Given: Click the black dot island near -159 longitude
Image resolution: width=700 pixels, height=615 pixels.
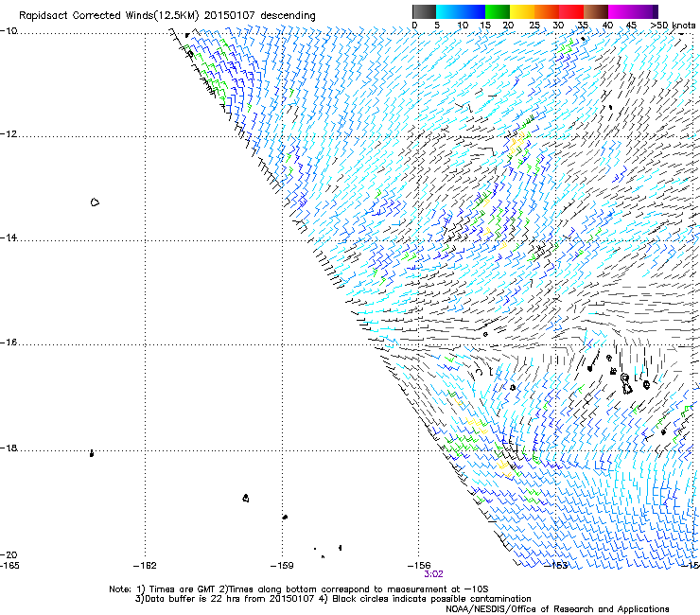Looking at the screenshot, I should [285, 517].
